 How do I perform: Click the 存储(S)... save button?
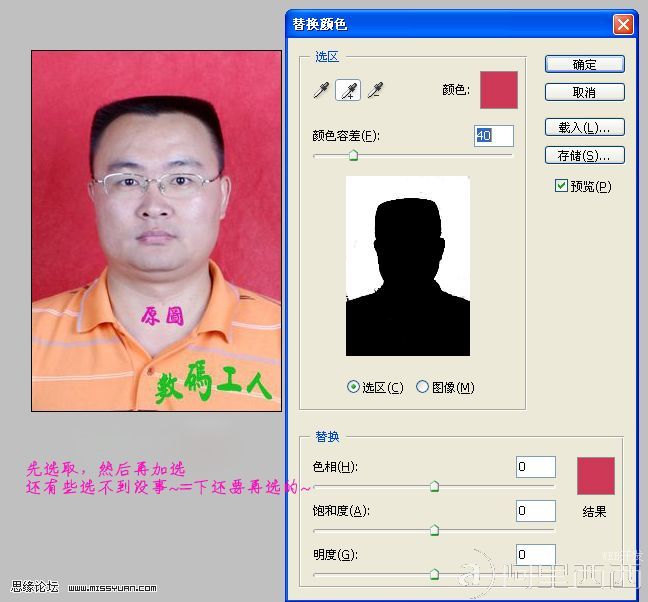[x=584, y=156]
